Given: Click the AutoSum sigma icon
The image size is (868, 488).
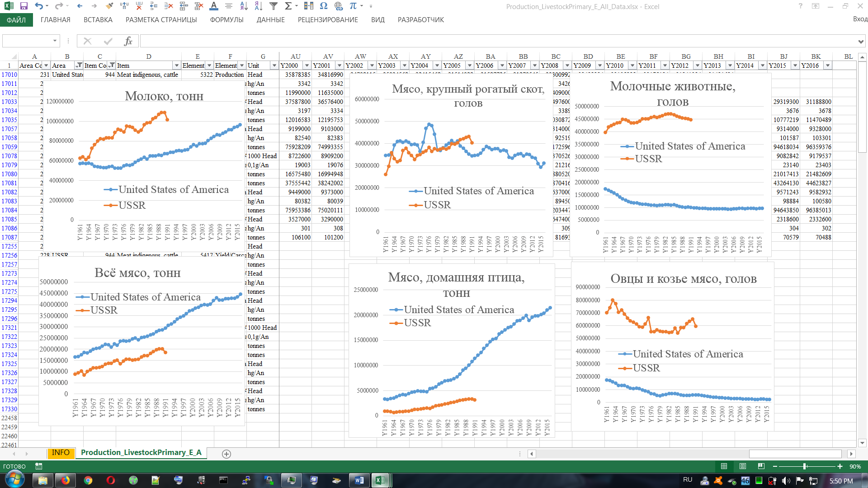Looking at the screenshot, I should 288,6.
